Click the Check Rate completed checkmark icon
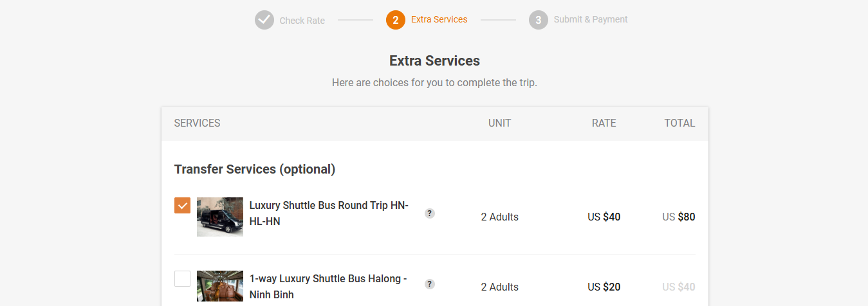 coord(264,20)
